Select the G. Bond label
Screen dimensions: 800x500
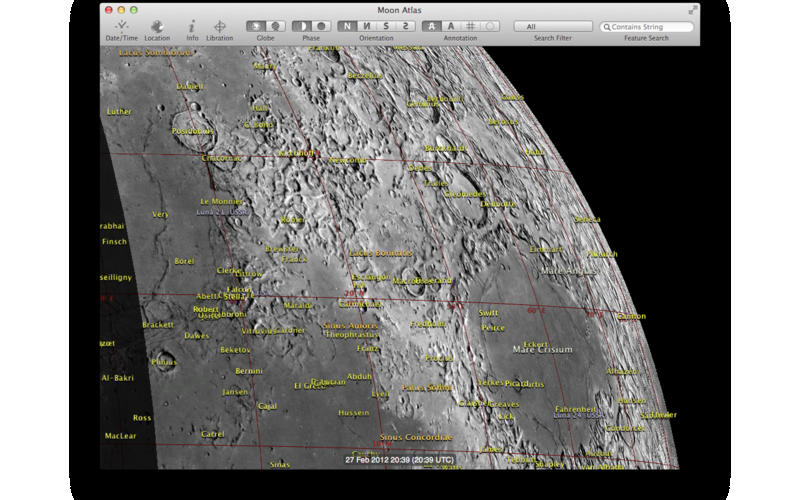tap(258, 124)
